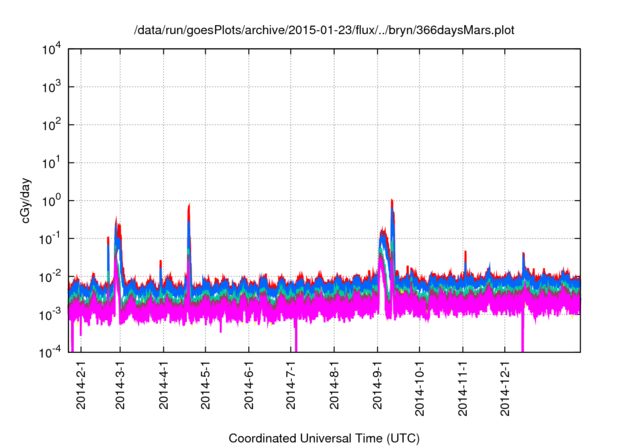Click the 10^0 y-axis tick label
The width and height of the screenshot is (640, 448).
coord(52,200)
